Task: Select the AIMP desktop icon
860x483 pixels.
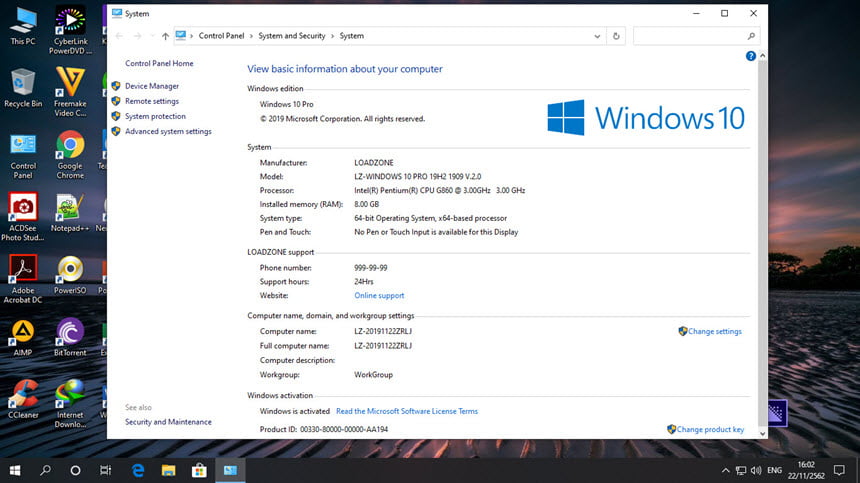Action: pos(23,338)
